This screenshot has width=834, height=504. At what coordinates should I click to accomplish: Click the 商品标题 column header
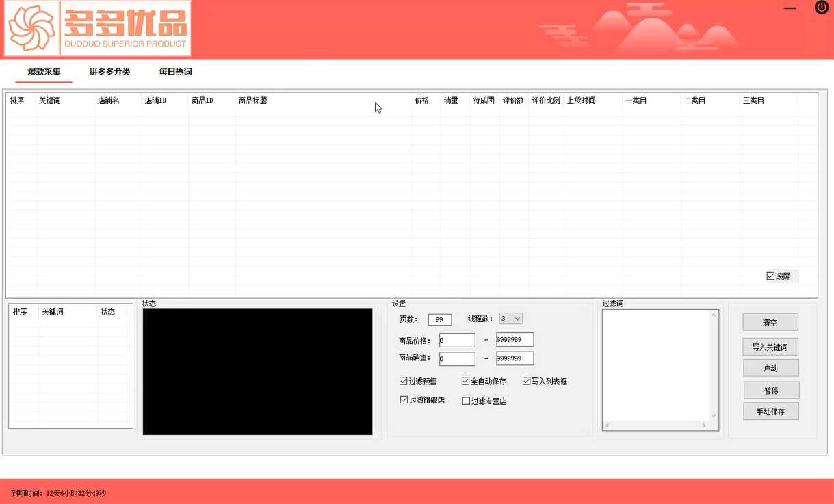click(323, 101)
